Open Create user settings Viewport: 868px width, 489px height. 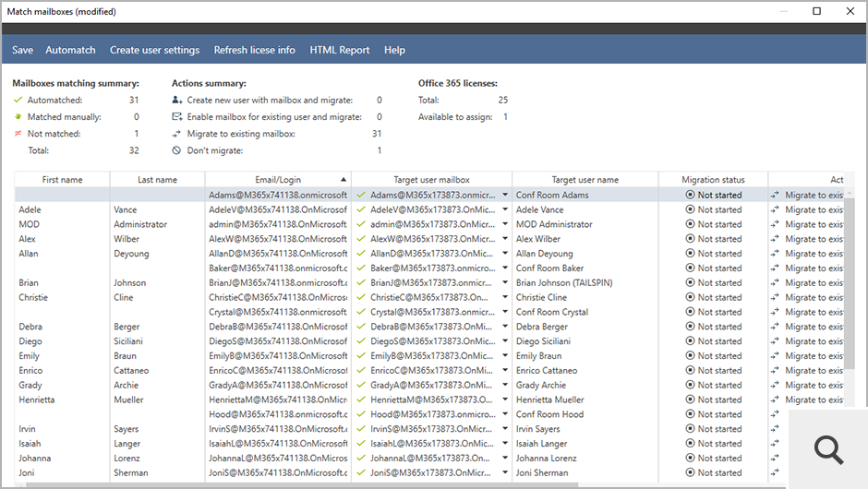[154, 50]
